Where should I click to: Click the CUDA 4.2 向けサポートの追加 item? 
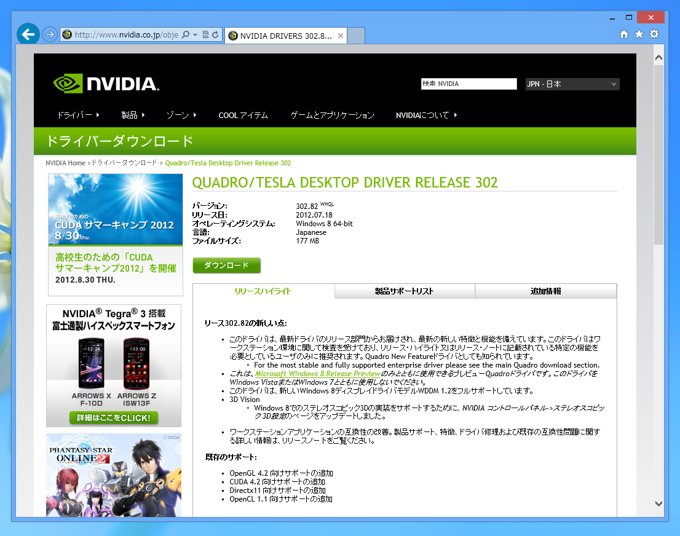coord(277,482)
